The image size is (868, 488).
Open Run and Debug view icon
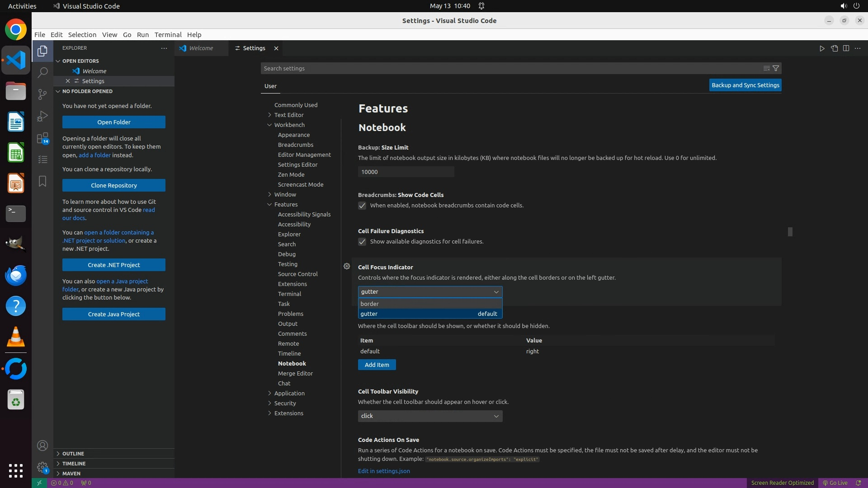tap(42, 116)
